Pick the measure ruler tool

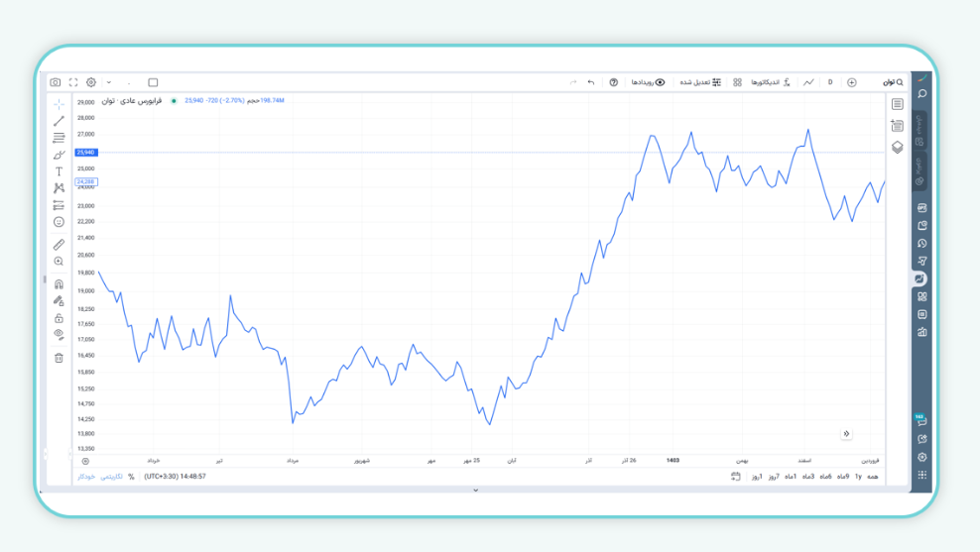[x=59, y=244]
